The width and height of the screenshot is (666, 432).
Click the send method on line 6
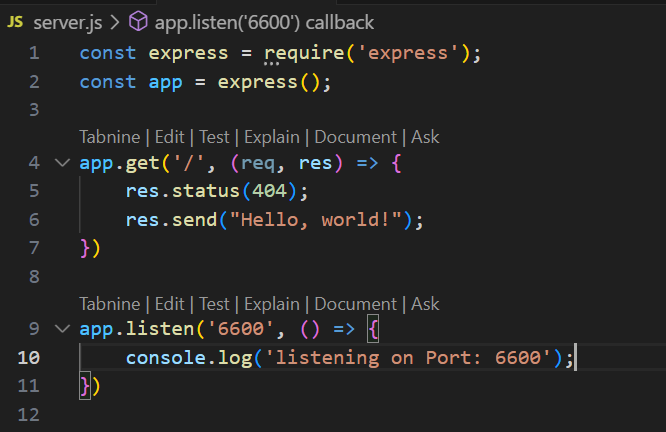coord(194,220)
